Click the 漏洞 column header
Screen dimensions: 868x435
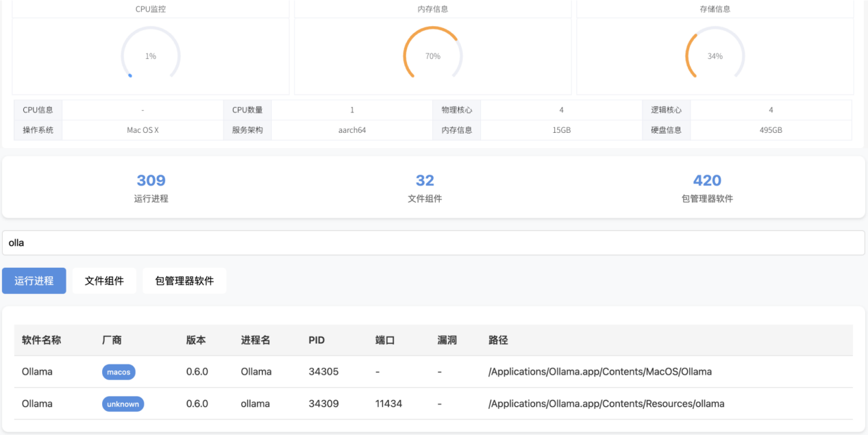(447, 340)
